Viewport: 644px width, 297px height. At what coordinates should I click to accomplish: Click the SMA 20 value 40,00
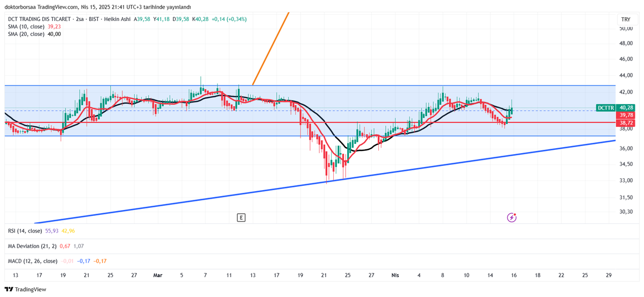click(x=54, y=34)
